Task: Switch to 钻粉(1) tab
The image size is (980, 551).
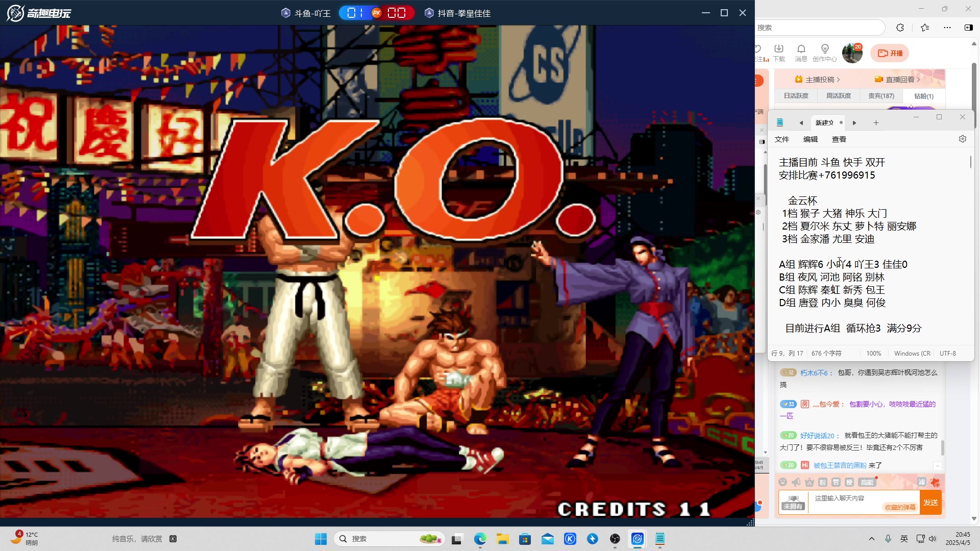Action: (924, 96)
